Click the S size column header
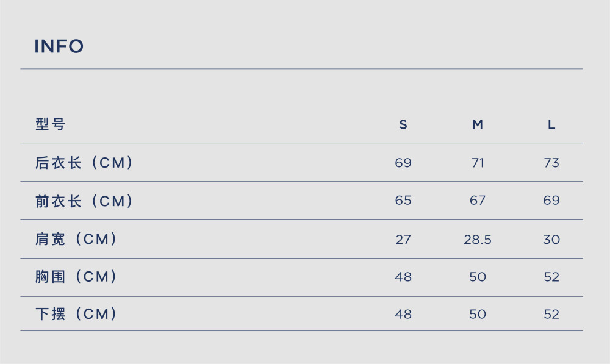Viewport: 610px width, 364px height. pos(403,124)
